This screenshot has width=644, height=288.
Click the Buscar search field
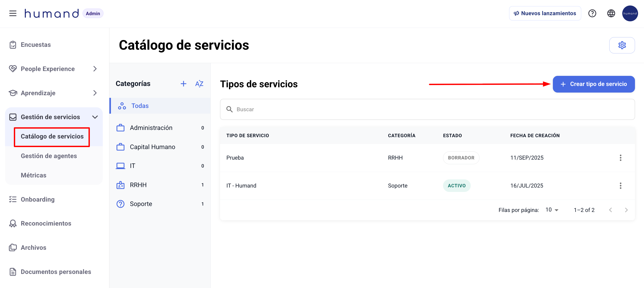click(427, 109)
